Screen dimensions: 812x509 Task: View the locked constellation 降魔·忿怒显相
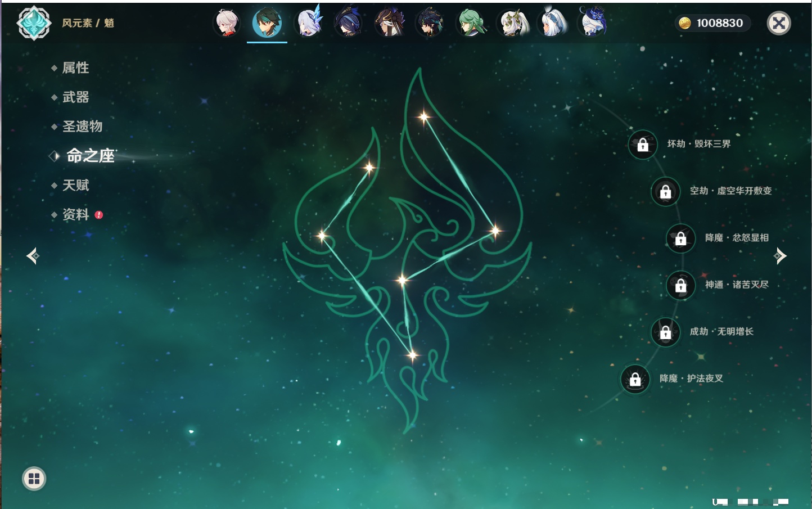point(680,238)
